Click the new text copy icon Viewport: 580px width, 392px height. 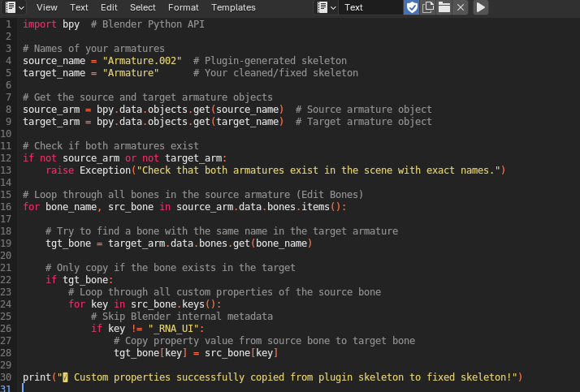(428, 7)
